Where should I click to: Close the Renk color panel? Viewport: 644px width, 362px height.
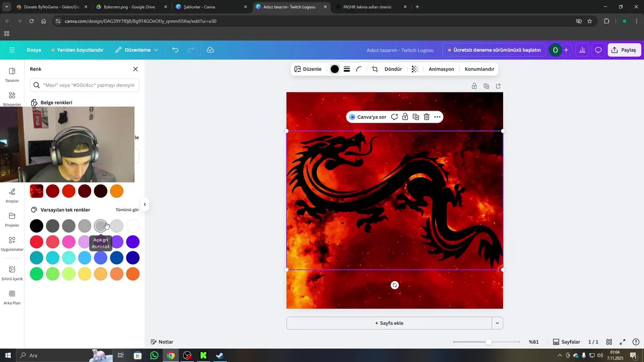(x=135, y=69)
